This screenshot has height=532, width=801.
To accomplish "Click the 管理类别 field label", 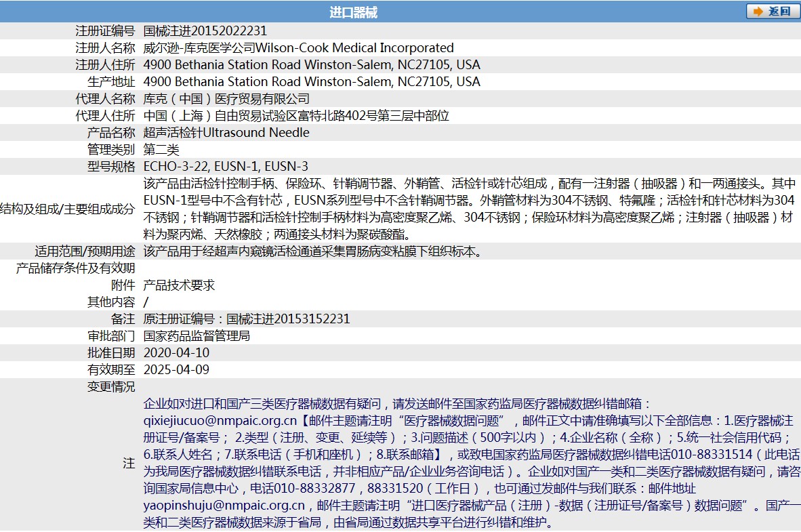I will tap(111, 150).
